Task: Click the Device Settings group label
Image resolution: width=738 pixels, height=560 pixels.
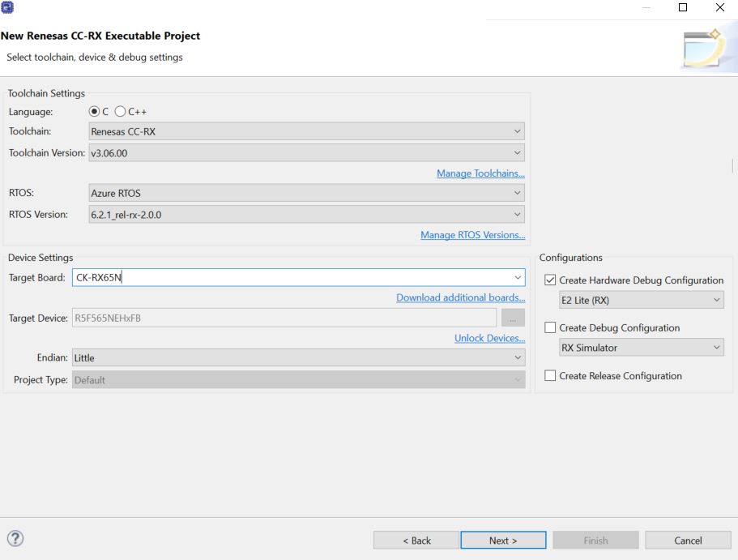Action: 41,258
